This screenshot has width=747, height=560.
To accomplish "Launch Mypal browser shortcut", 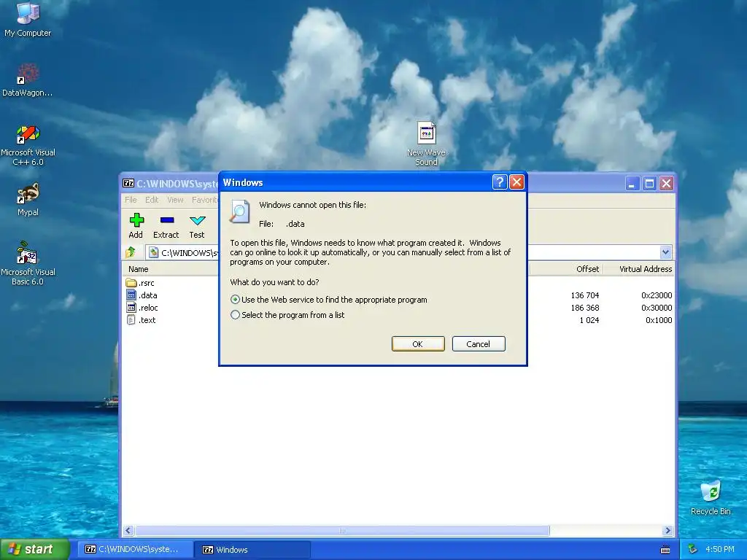I will (x=28, y=200).
